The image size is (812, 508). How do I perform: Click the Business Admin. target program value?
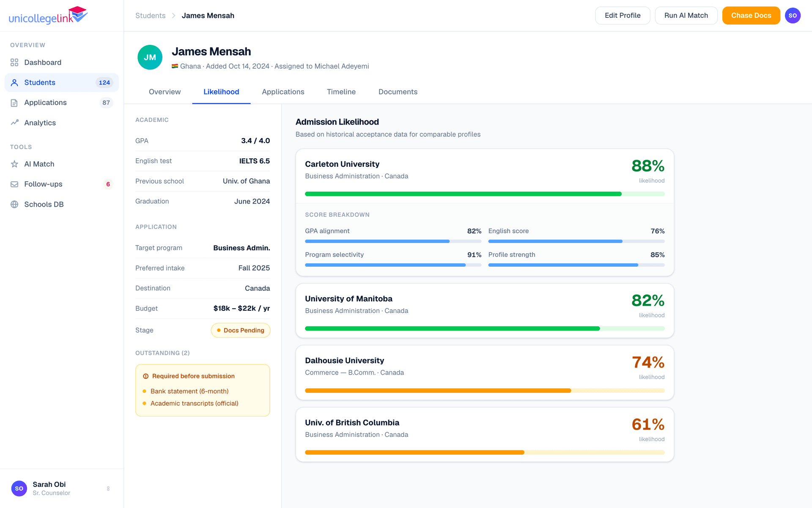(241, 248)
